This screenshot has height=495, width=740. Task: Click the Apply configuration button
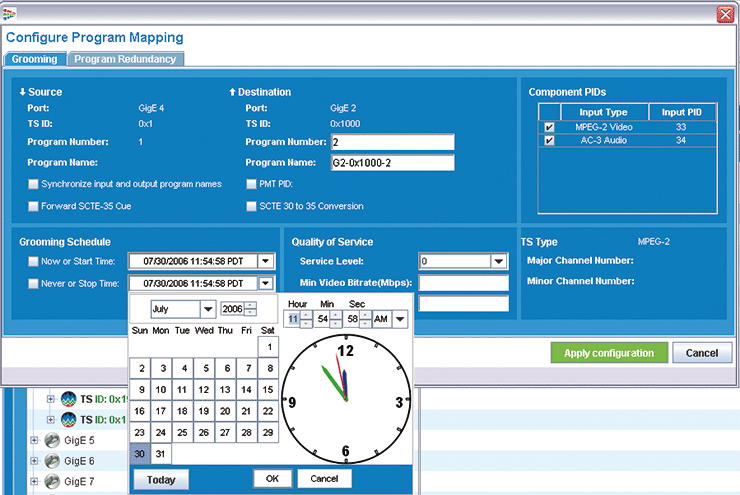click(x=609, y=353)
